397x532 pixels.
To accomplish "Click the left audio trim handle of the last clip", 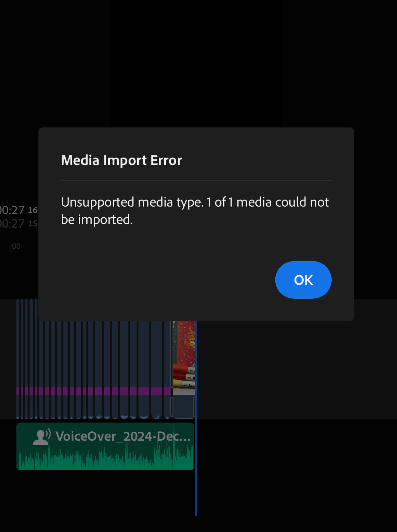I will [x=172, y=407].
